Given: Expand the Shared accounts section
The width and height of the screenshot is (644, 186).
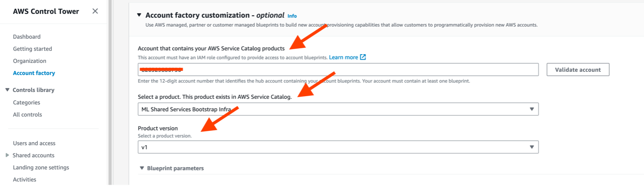Looking at the screenshot, I should tap(7, 155).
